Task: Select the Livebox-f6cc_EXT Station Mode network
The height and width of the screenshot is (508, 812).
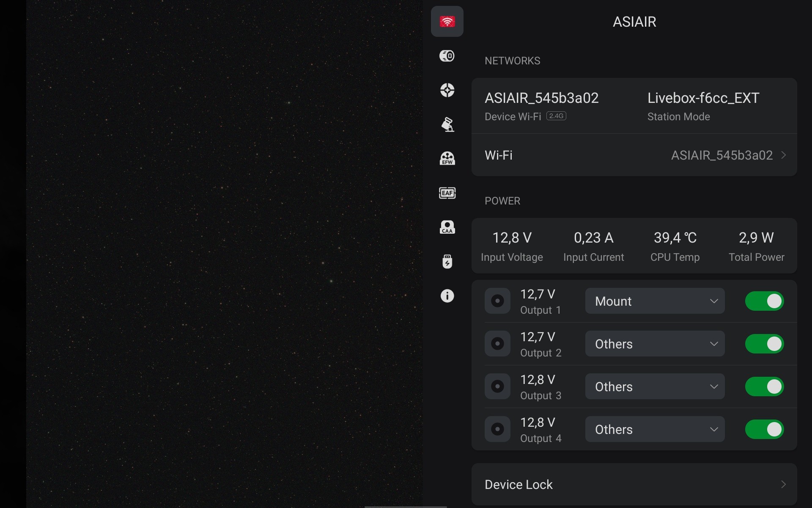Action: pyautogui.click(x=703, y=106)
